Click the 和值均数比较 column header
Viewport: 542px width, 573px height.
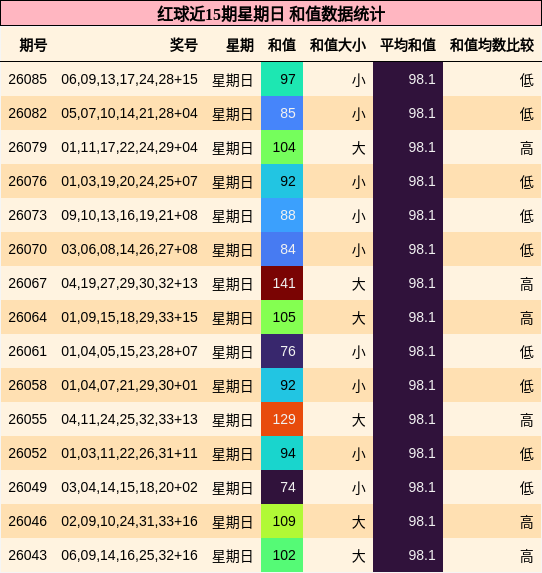[492, 45]
